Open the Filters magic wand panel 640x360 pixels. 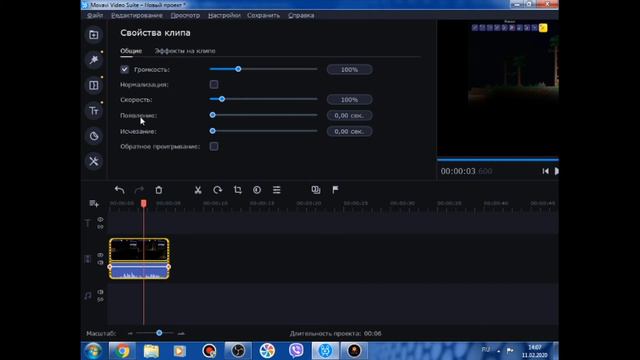pyautogui.click(x=93, y=60)
